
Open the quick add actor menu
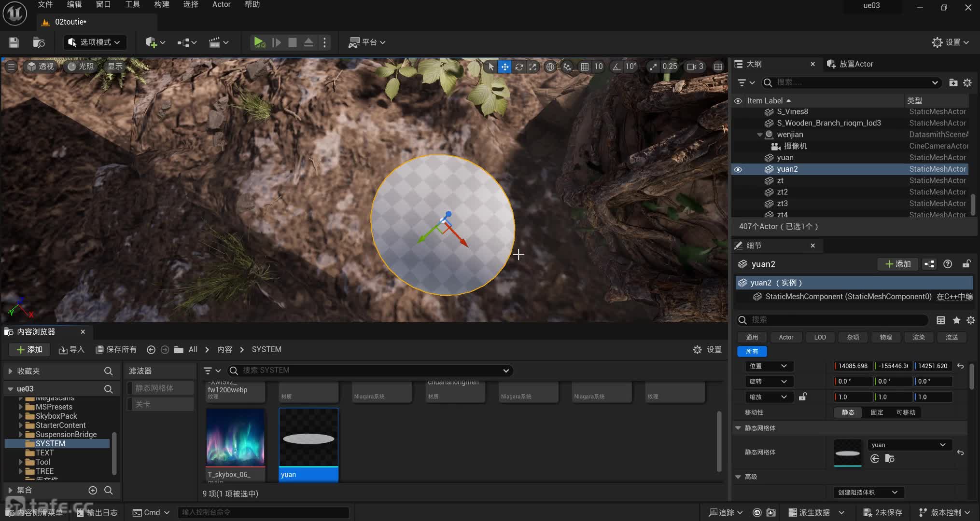pyautogui.click(x=155, y=42)
